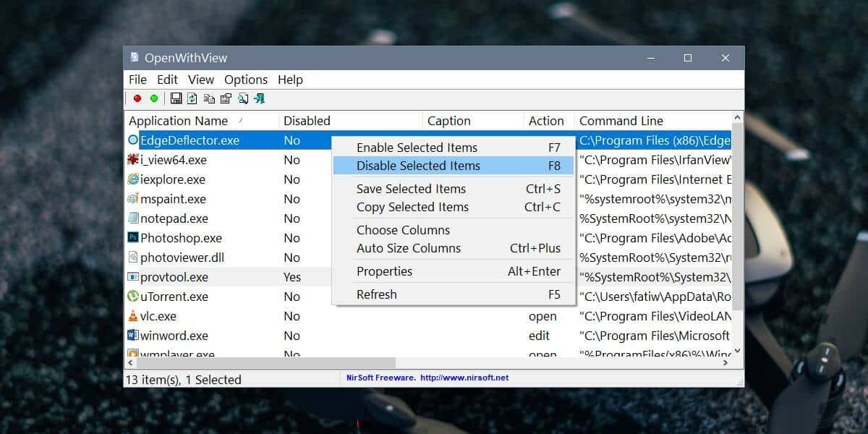Open the Edit menu
The image size is (868, 434).
click(167, 80)
